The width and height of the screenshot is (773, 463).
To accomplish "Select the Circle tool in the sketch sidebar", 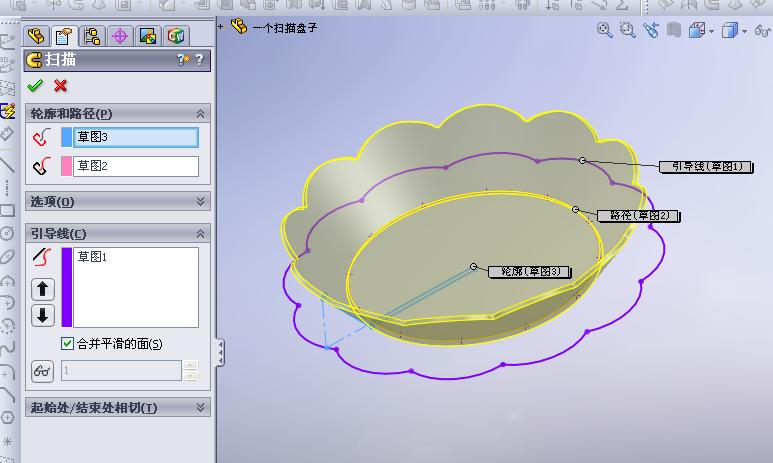I will 7,233.
